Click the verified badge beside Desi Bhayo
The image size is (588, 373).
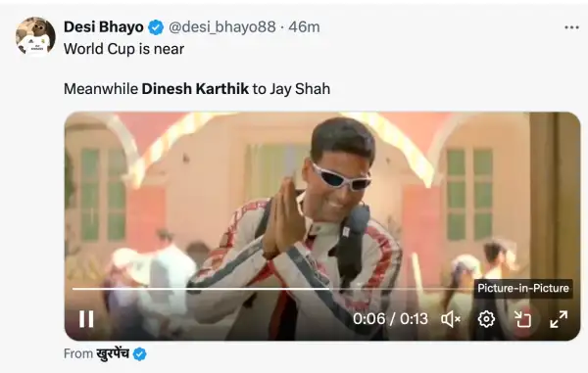click(156, 27)
